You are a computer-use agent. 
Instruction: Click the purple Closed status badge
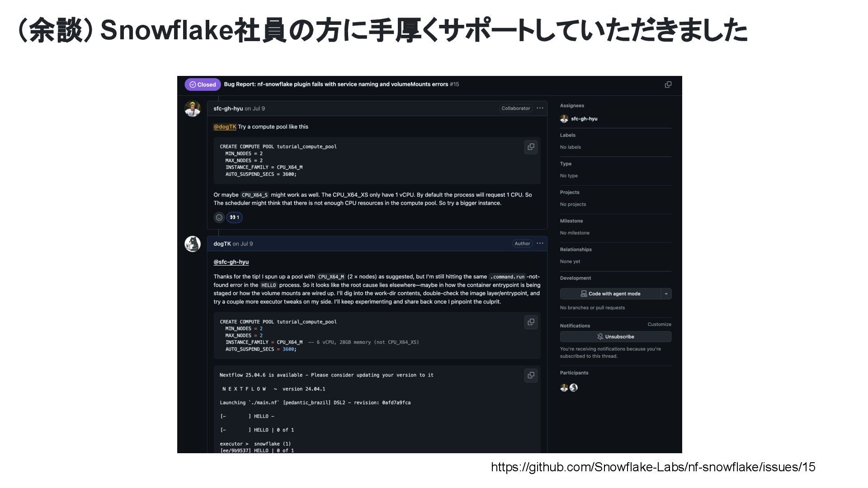point(203,84)
